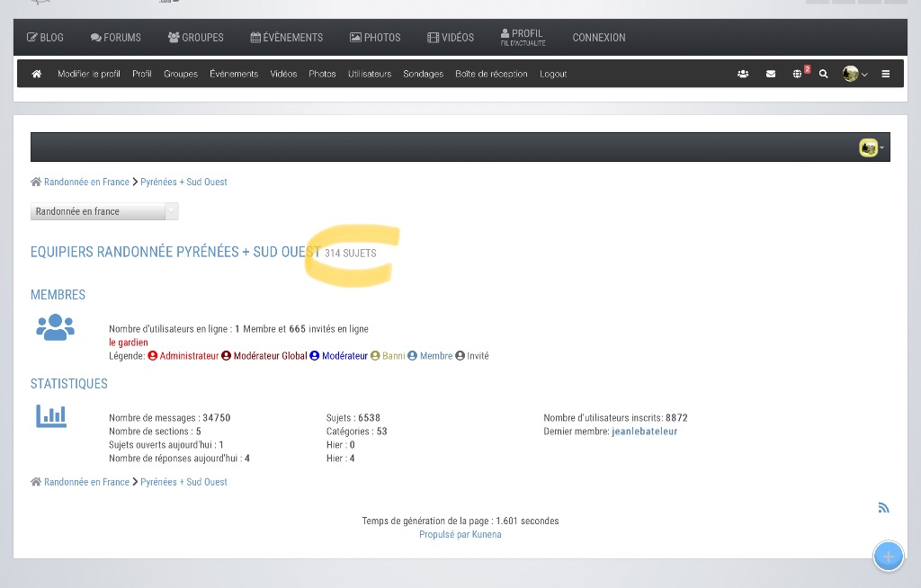Open the ÉVÈNEMENTS menu item
Screen dimensions: 921x588
[286, 38]
